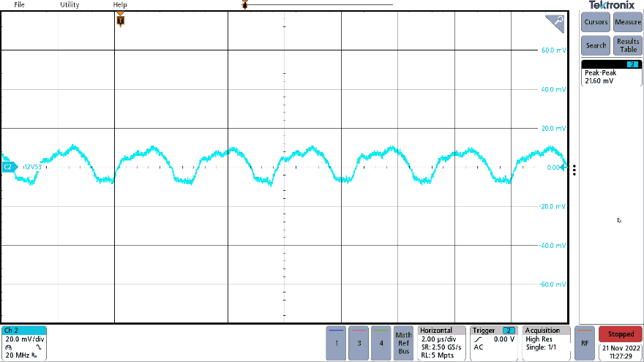Viewport: 644px width, 362px height.
Task: Click the rising edge trigger slope icon
Action: point(478,340)
